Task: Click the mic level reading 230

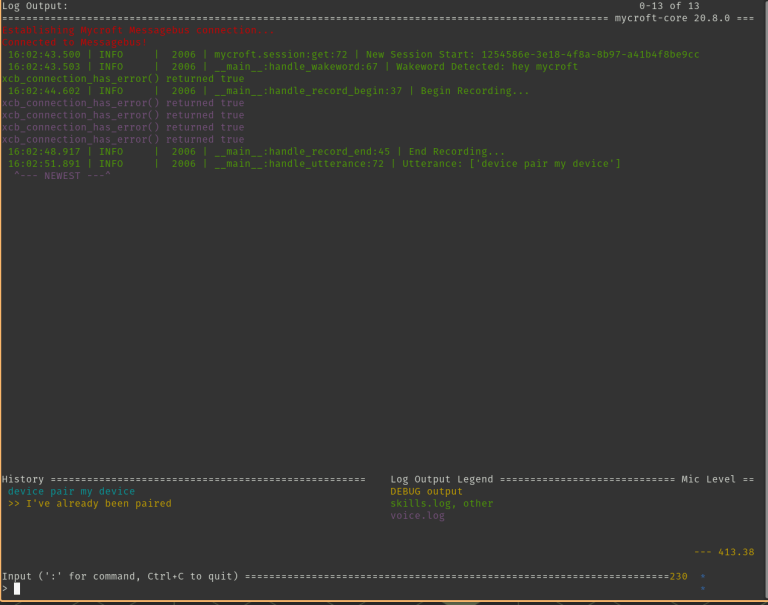Action: (x=678, y=576)
